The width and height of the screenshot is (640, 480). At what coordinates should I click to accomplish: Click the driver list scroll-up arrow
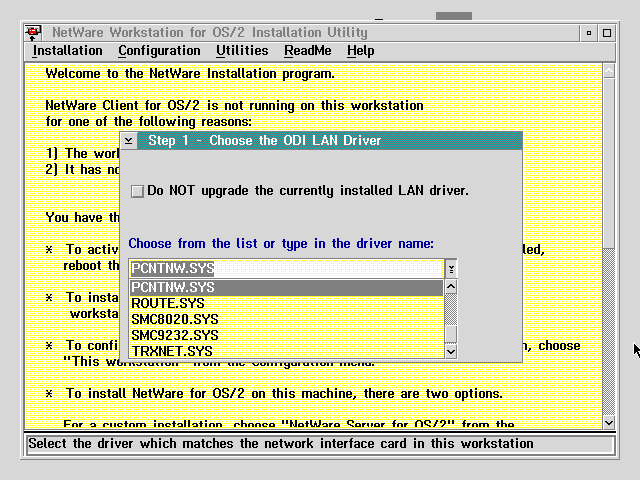point(451,287)
